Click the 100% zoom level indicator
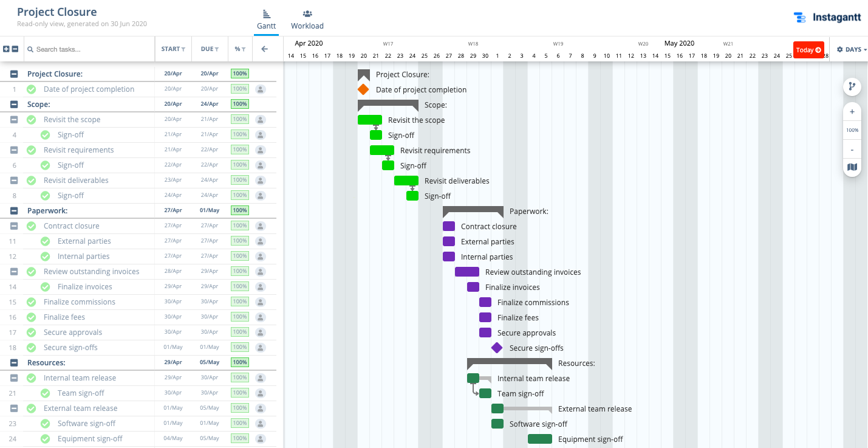Screen dimensions: 868x448 point(852,129)
